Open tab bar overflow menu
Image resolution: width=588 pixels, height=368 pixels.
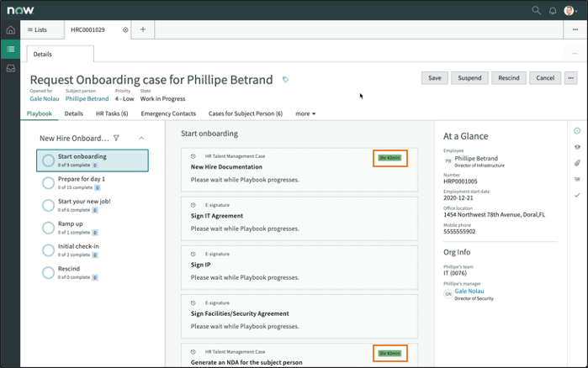575,29
